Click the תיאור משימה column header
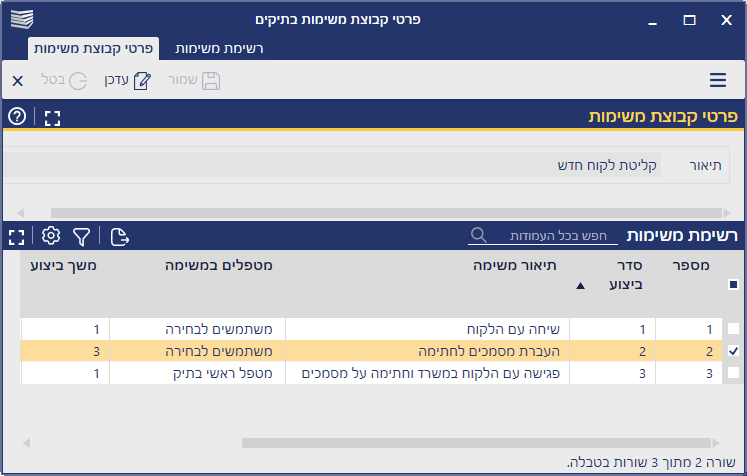747x476 pixels. 514,265
